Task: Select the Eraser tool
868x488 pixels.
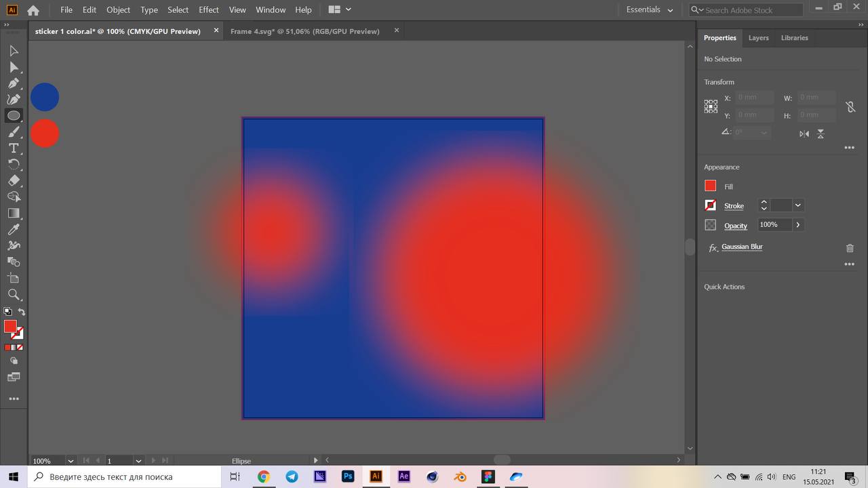Action: (14, 181)
